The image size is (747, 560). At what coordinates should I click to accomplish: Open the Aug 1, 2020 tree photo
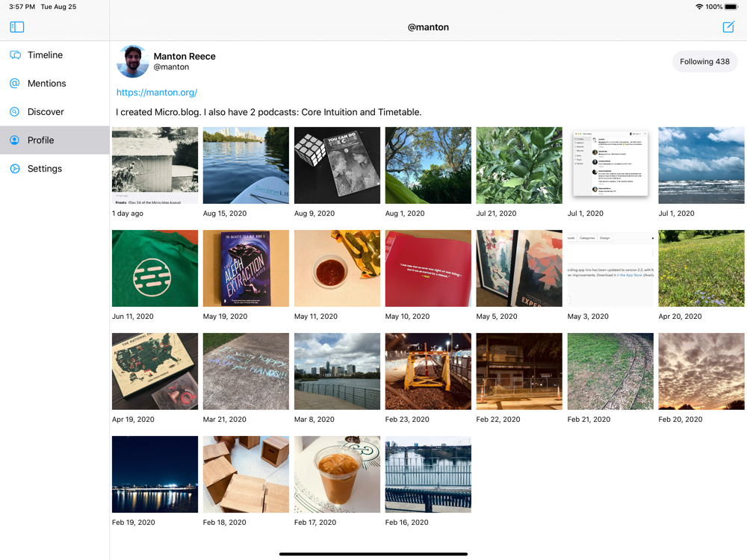click(428, 165)
